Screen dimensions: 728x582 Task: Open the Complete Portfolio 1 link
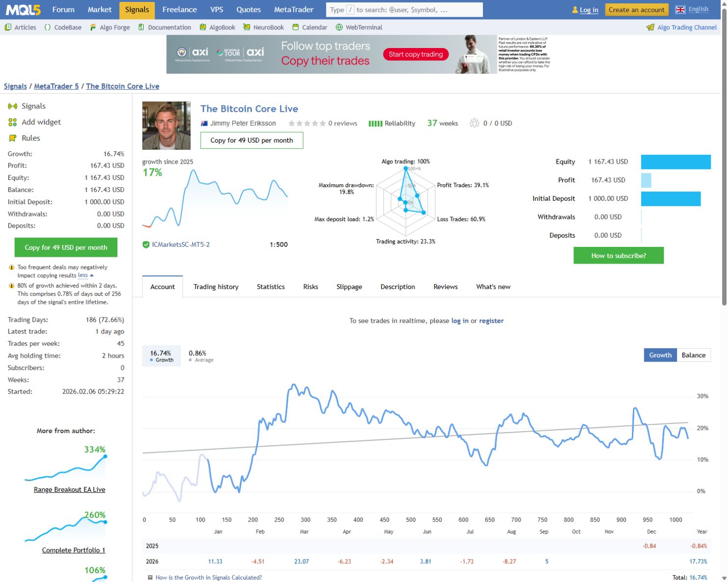click(74, 550)
